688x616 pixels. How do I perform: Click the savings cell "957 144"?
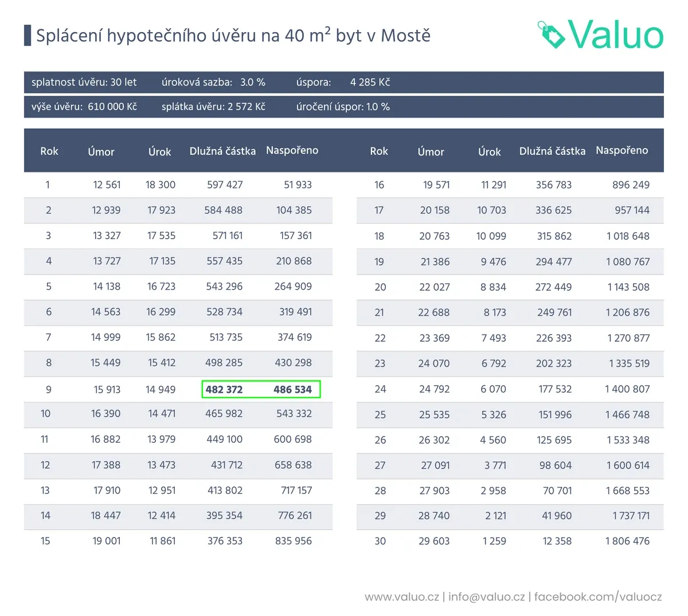coord(632,210)
